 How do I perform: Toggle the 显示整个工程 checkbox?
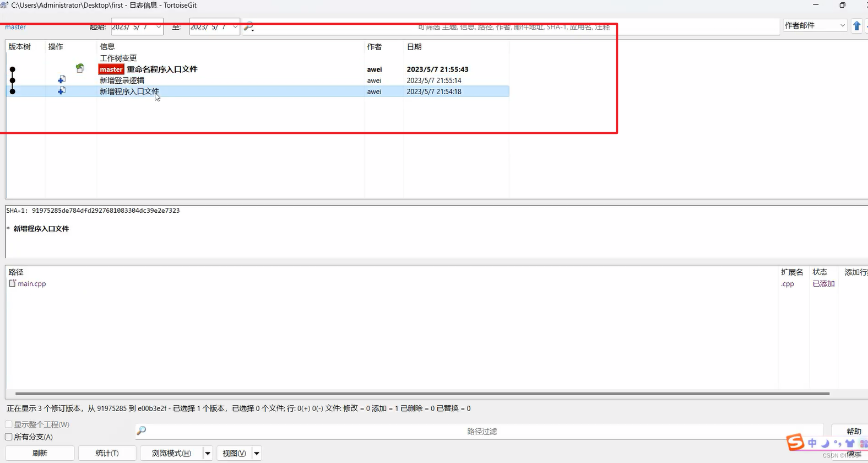[x=9, y=424]
